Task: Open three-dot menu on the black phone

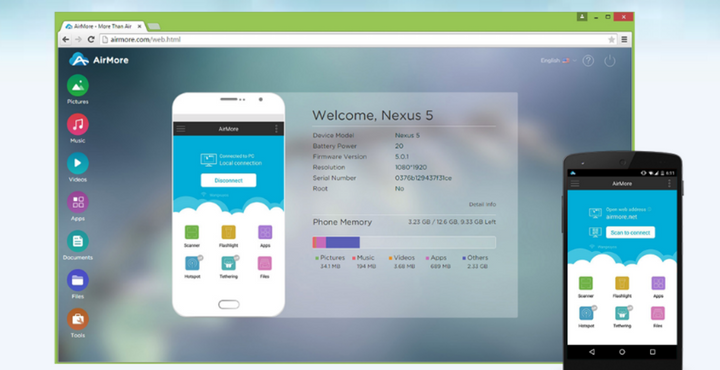Action: [669, 184]
